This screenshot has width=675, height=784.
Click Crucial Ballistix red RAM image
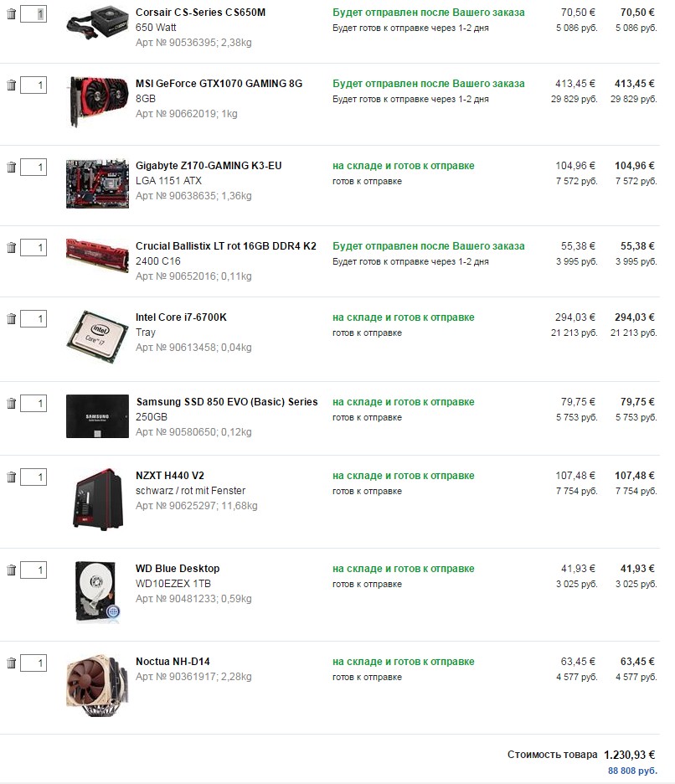pos(97,250)
